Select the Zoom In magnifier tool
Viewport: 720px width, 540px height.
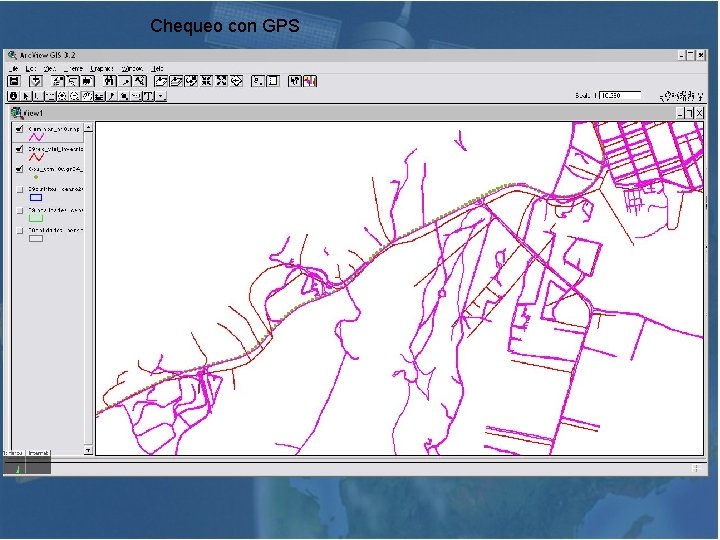(x=62, y=96)
